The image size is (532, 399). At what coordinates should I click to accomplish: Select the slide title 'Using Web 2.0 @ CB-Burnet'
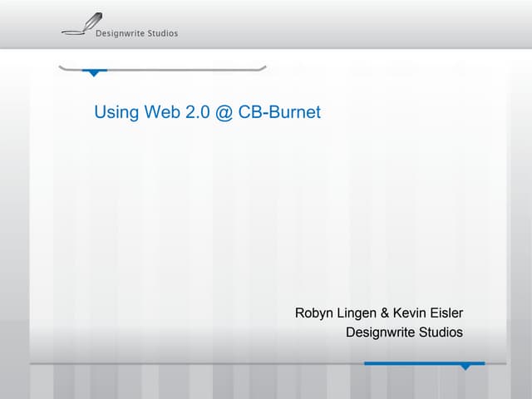207,112
